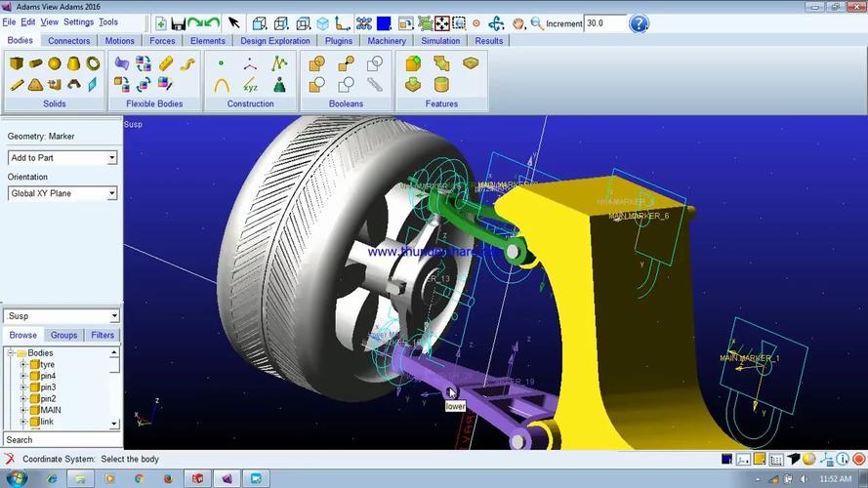Select the Link solid tool
The image size is (868, 488).
tap(17, 85)
